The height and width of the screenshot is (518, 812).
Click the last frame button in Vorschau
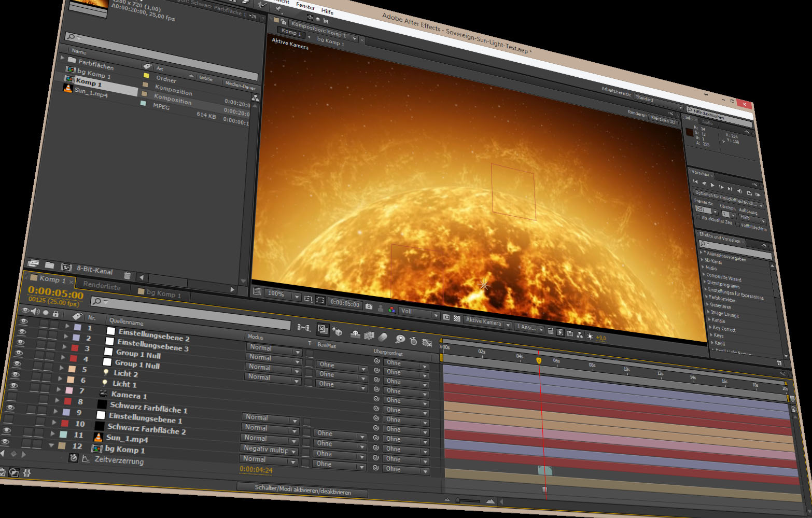730,188
